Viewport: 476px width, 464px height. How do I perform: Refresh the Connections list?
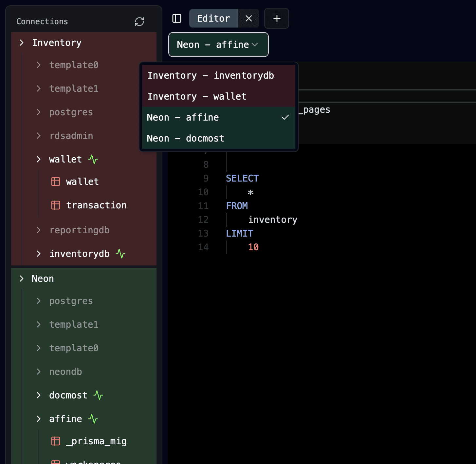tap(139, 22)
